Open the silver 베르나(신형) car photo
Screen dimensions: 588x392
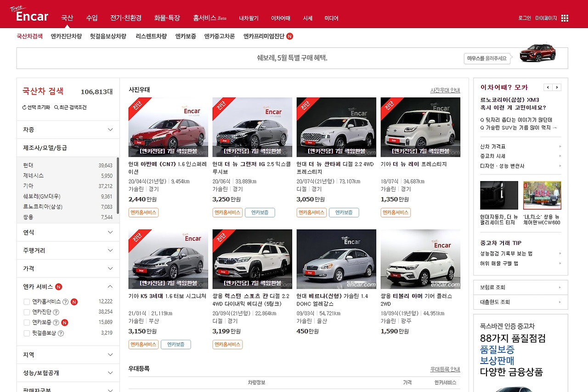[336, 259]
